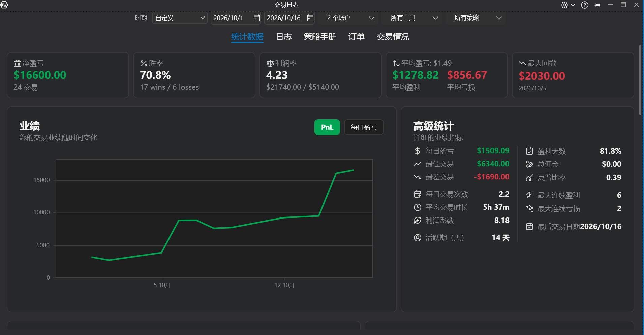
Task: Click the 高级统计 panel heading
Action: (x=434, y=126)
